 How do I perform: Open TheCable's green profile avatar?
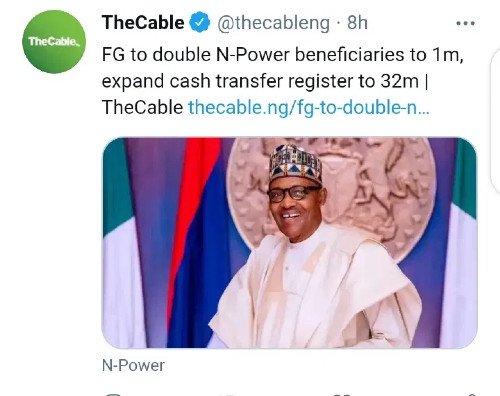[x=54, y=41]
